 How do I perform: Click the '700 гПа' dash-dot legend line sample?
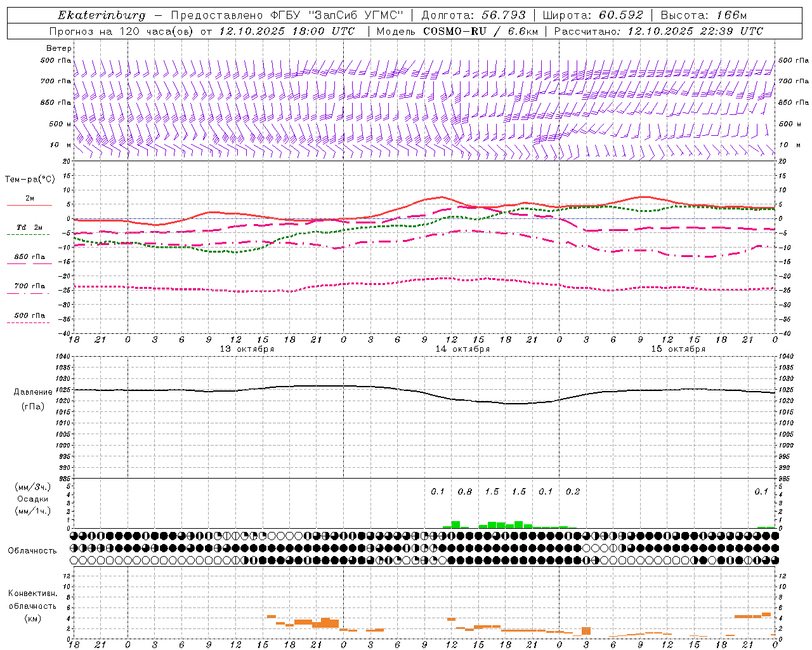28,293
